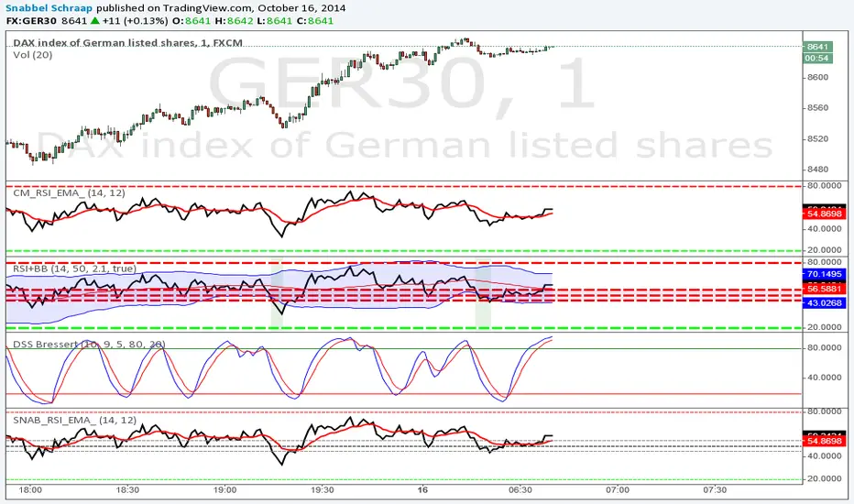Image resolution: width=854 pixels, height=504 pixels.
Task: Click the 20.0000 level in CM_RSI_EMA_ pane
Action: (x=824, y=250)
